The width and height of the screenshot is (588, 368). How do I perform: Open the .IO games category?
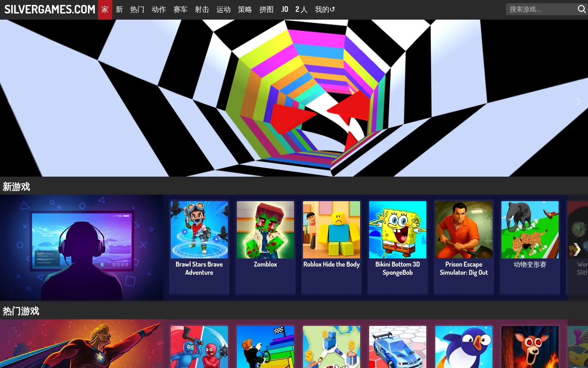(x=285, y=9)
